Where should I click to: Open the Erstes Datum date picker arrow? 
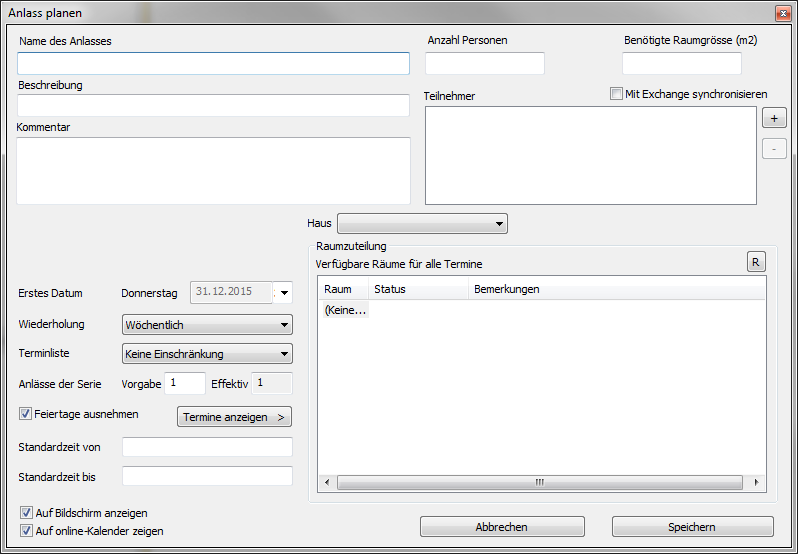(x=284, y=293)
